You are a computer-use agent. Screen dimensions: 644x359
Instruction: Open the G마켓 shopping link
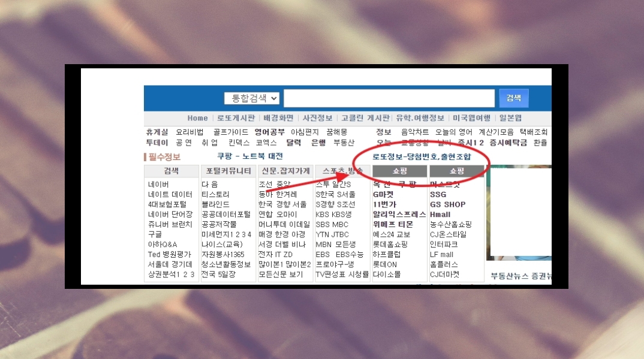[x=383, y=194]
